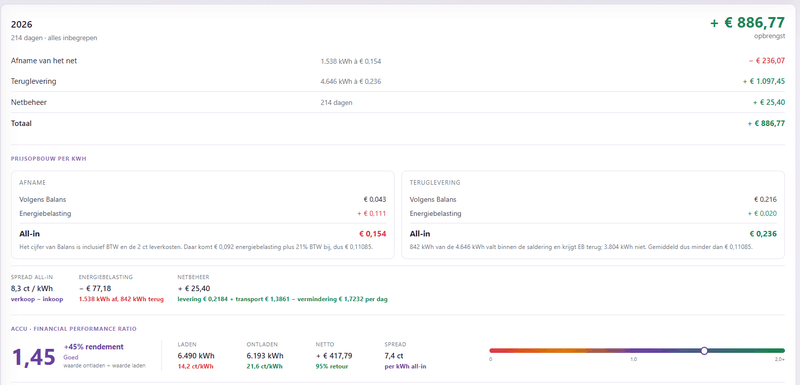The image size is (800, 385).
Task: Click 'Volgens Balans' in the Afname card
Action: coord(42,199)
